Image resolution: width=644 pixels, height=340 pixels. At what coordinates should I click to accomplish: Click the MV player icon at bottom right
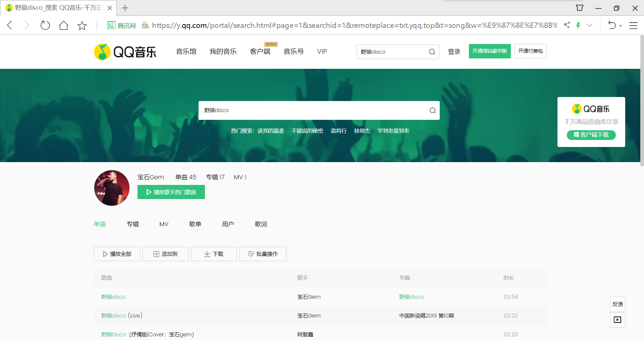[x=618, y=320]
